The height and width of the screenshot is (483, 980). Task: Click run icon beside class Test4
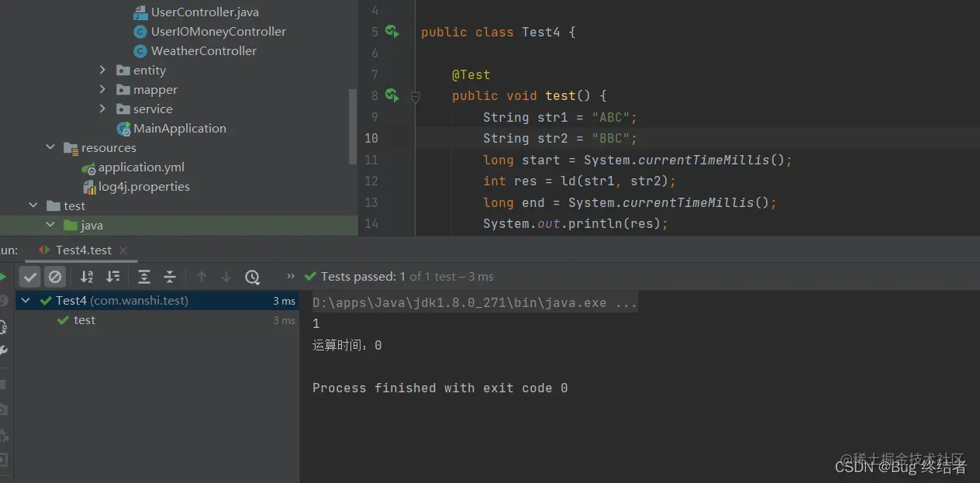pyautogui.click(x=392, y=32)
